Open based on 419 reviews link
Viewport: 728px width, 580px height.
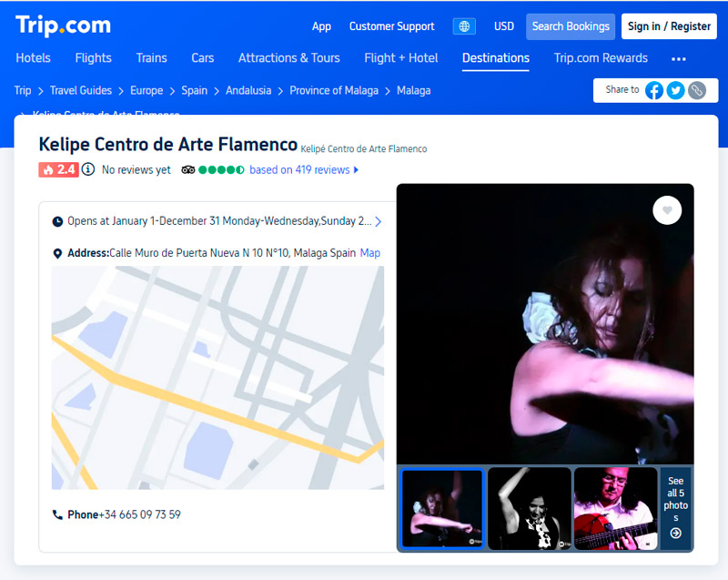299,170
